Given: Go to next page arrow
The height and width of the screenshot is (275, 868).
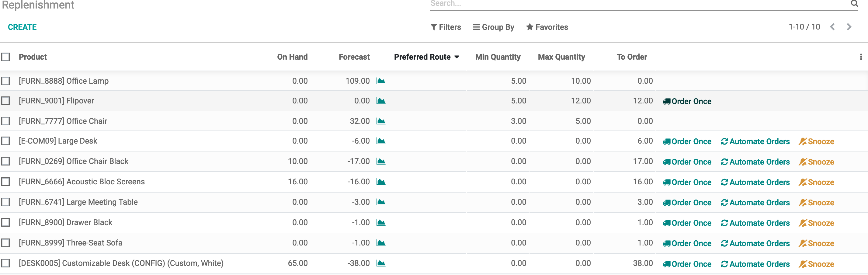Looking at the screenshot, I should coord(849,27).
